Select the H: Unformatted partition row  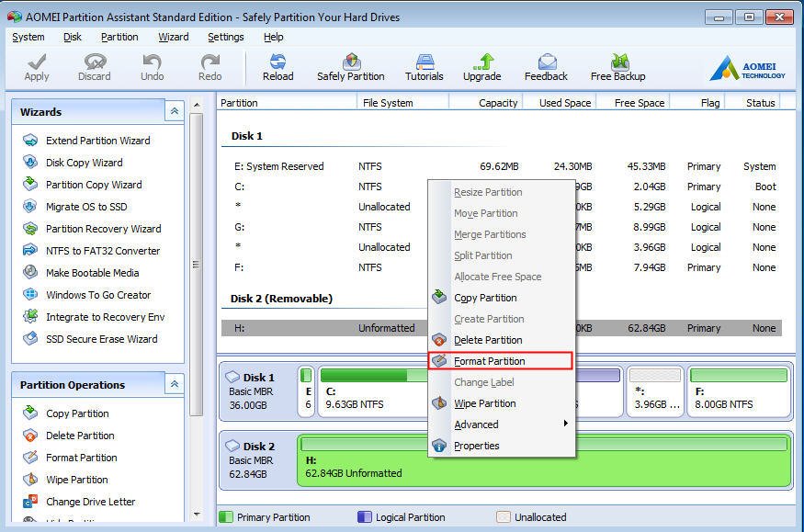click(x=502, y=328)
